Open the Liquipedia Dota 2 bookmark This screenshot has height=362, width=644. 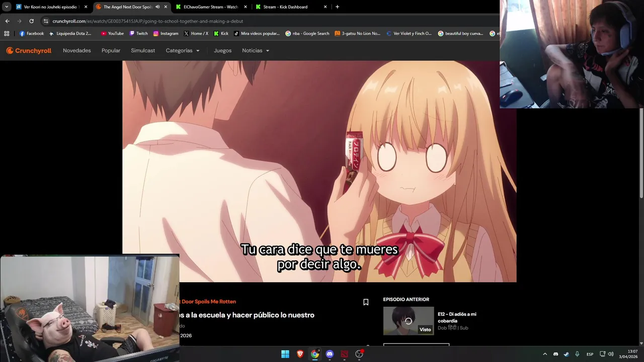pyautogui.click(x=70, y=34)
